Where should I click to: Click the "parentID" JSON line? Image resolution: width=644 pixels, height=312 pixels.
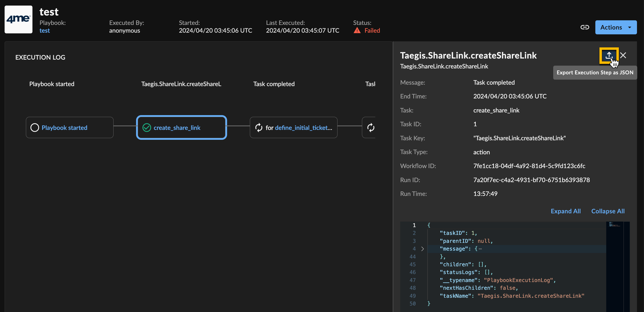[466, 241]
